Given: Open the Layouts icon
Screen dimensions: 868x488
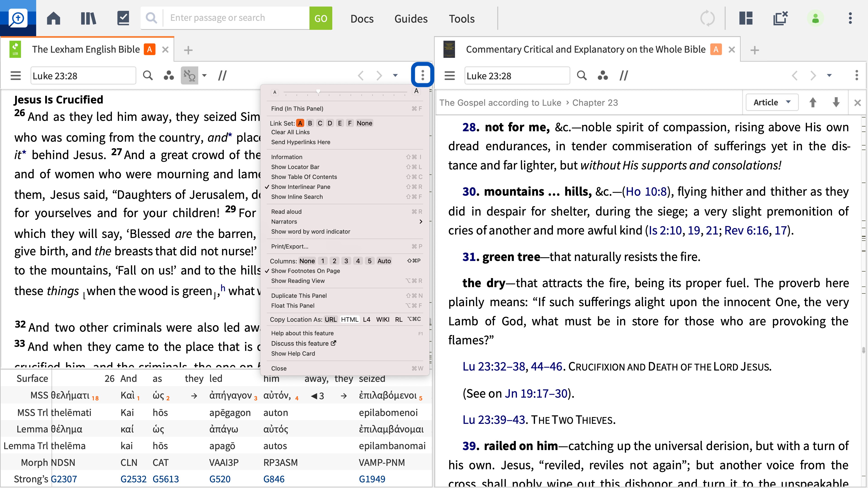Looking at the screenshot, I should (746, 18).
